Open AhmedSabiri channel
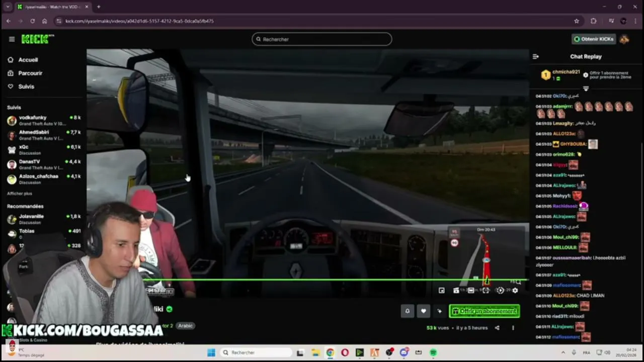Image resolution: width=644 pixels, height=362 pixels. tap(44, 135)
